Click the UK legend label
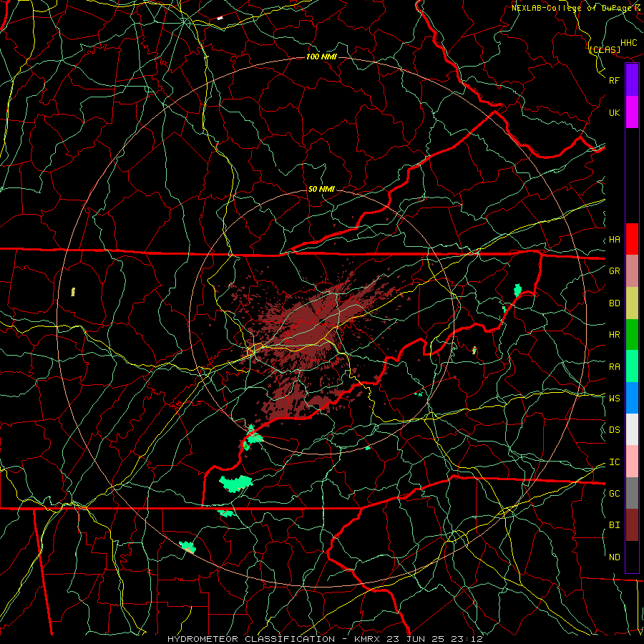 click(x=615, y=112)
